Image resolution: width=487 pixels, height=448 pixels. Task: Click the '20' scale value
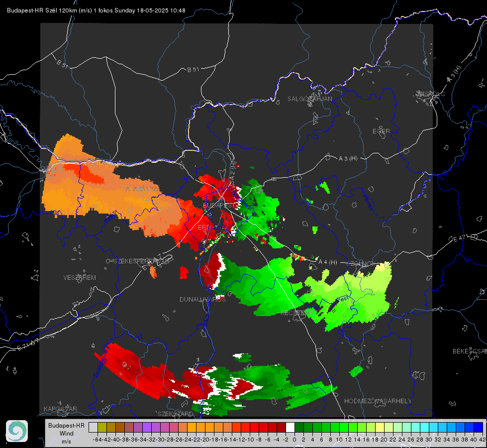tap(384, 440)
